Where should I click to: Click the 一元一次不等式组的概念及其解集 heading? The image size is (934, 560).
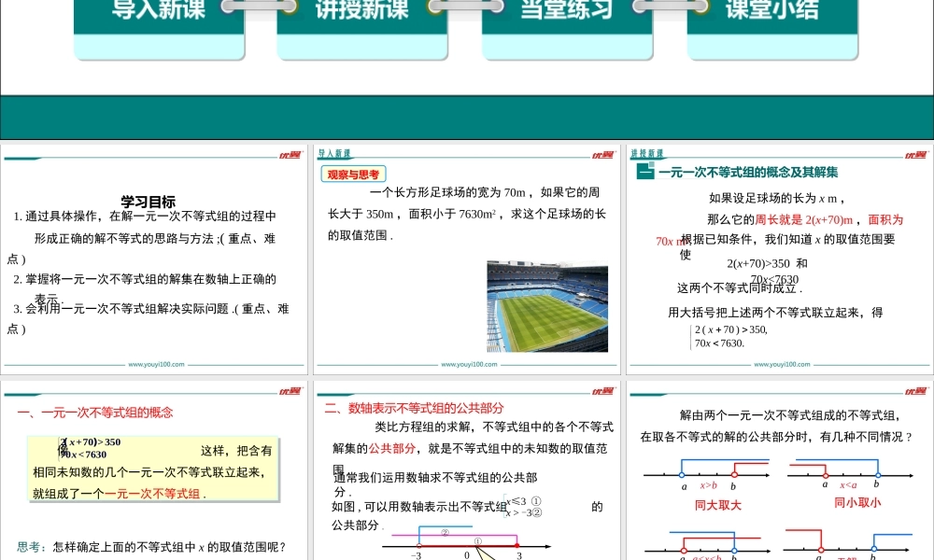point(747,173)
